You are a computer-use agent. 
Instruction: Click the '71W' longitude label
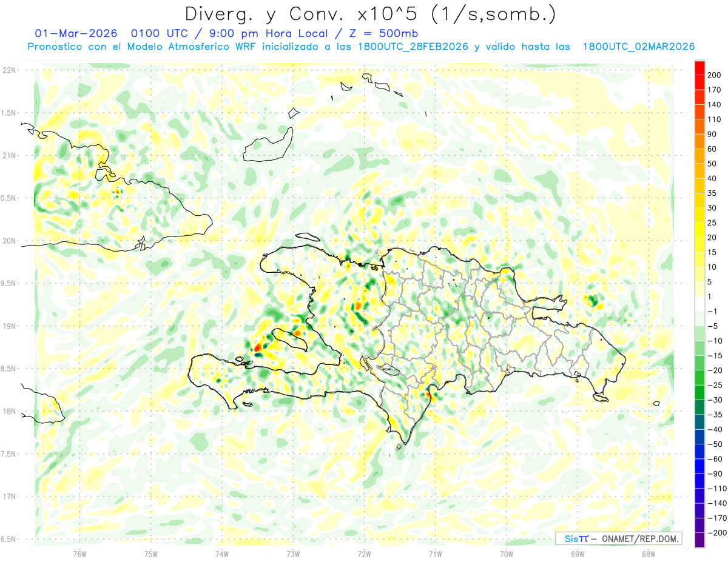[x=435, y=554]
